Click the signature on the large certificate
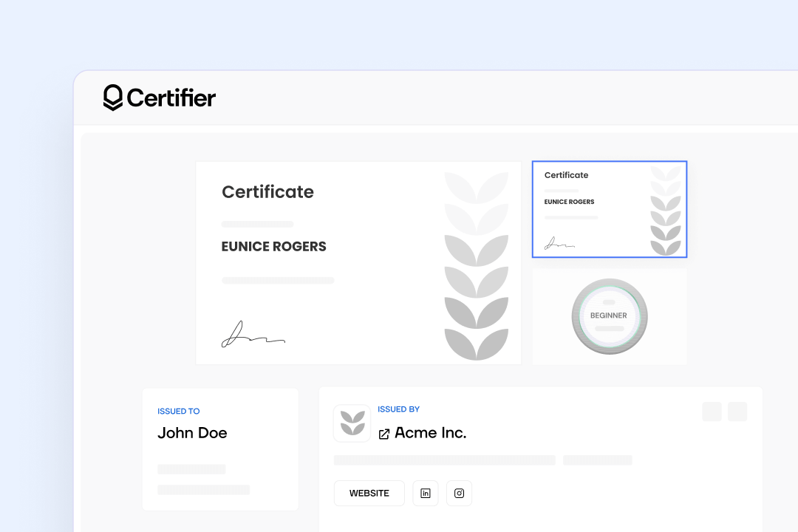Viewport: 798px width, 532px height. click(253, 334)
